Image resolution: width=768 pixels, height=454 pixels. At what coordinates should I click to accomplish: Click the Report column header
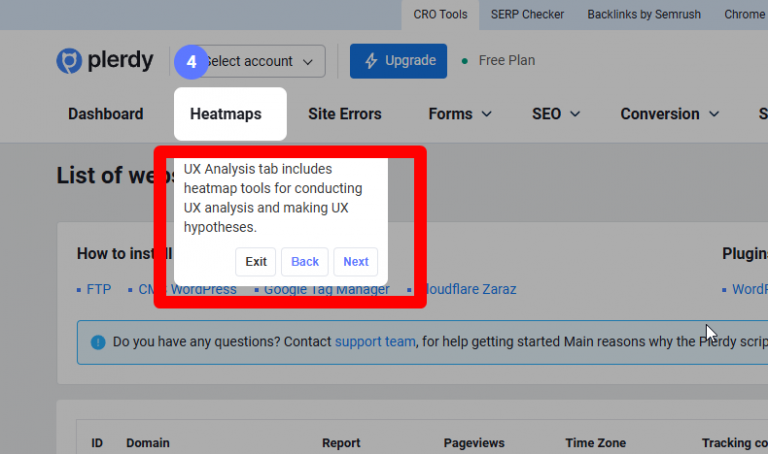pos(341,443)
